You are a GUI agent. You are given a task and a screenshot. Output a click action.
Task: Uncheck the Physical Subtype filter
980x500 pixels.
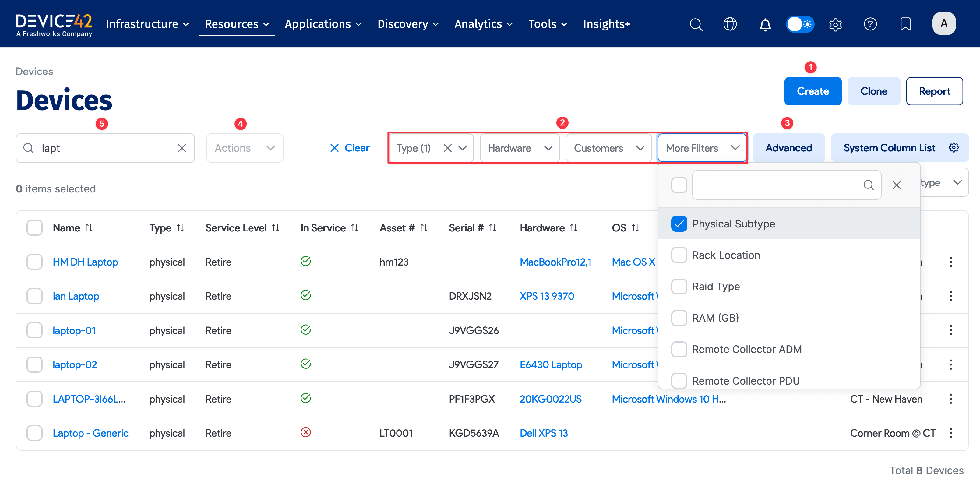[679, 224]
